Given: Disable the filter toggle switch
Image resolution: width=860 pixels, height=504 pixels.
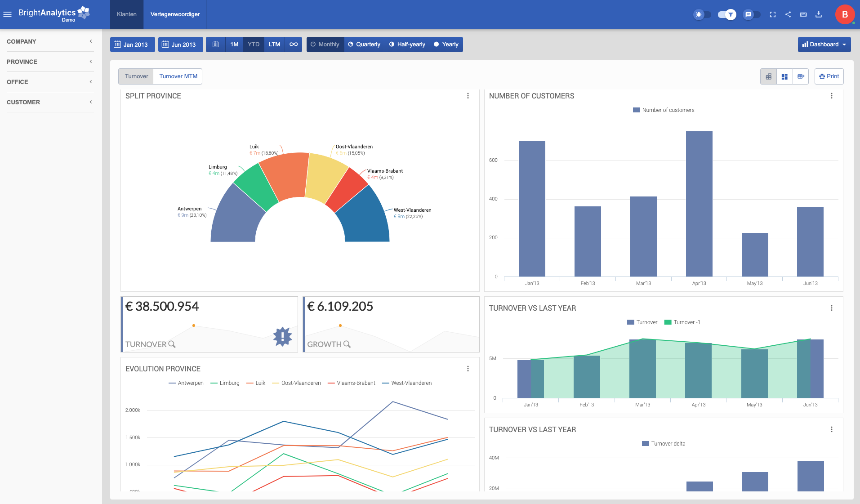Looking at the screenshot, I should 726,14.
